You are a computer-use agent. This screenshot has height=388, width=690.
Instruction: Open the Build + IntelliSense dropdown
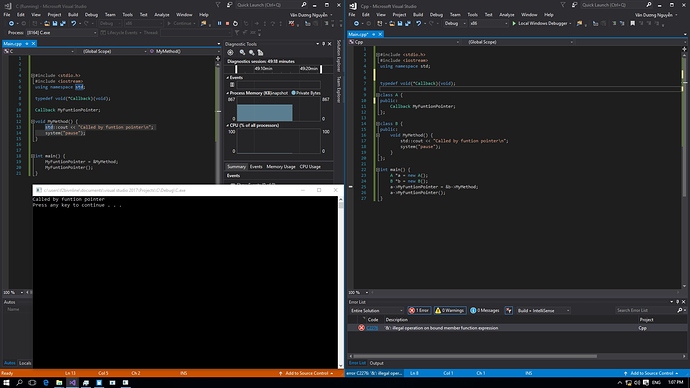(x=543, y=311)
